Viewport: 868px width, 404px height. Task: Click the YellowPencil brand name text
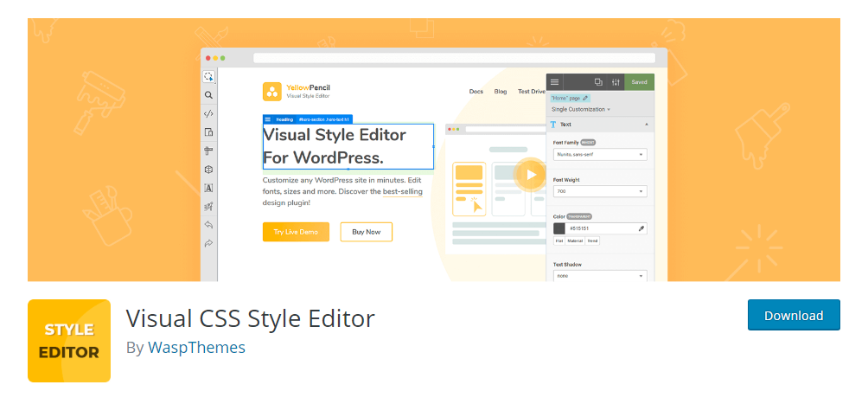(x=308, y=87)
